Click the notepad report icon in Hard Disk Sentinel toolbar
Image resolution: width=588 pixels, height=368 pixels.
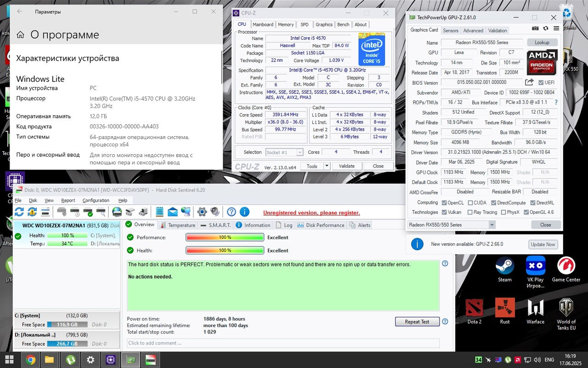(160, 212)
